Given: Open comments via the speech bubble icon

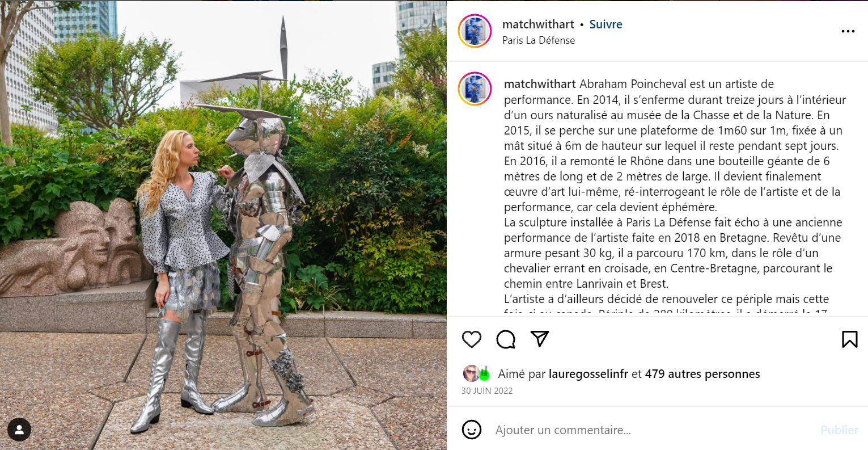Looking at the screenshot, I should click(x=506, y=339).
